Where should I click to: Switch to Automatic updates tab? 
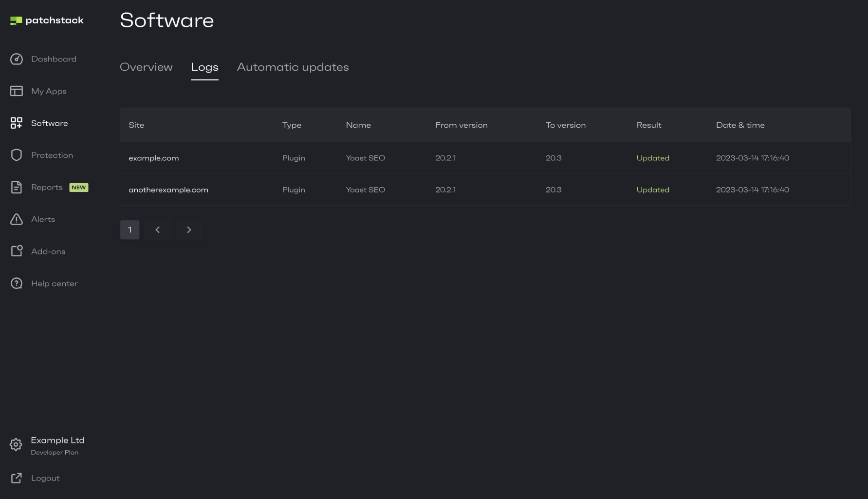coord(293,67)
